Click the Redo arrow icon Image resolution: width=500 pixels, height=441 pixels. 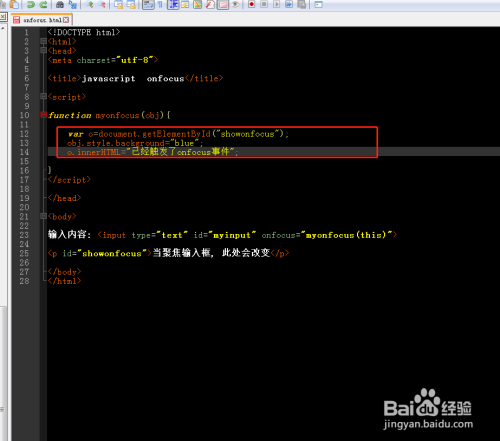pyautogui.click(x=43, y=4)
